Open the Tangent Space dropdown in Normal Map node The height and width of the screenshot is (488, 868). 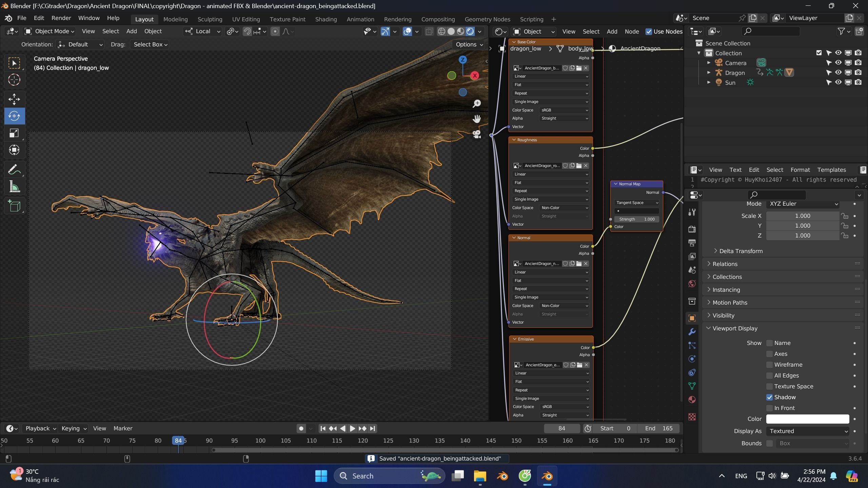coord(637,203)
